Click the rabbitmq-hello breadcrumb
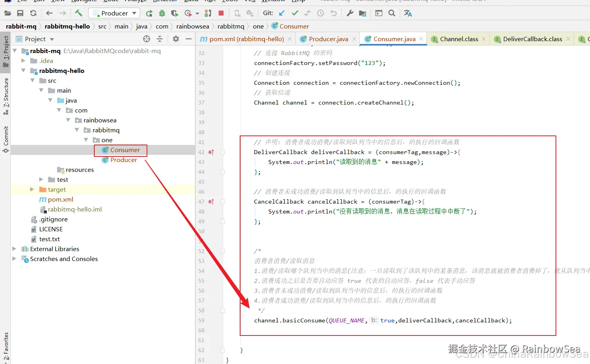This screenshot has width=590, height=364. [67, 26]
